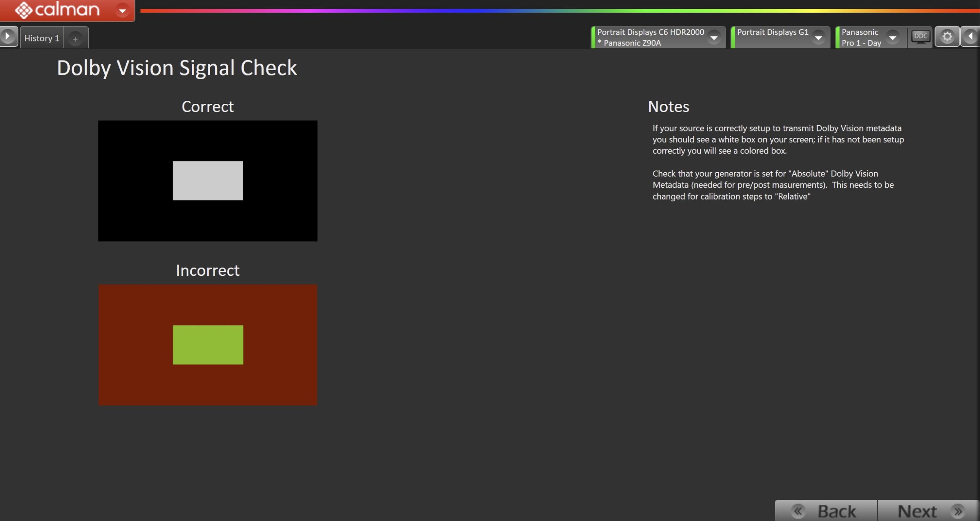The height and width of the screenshot is (521, 980).
Task: Click the Incorrect example green box image
Action: click(207, 345)
